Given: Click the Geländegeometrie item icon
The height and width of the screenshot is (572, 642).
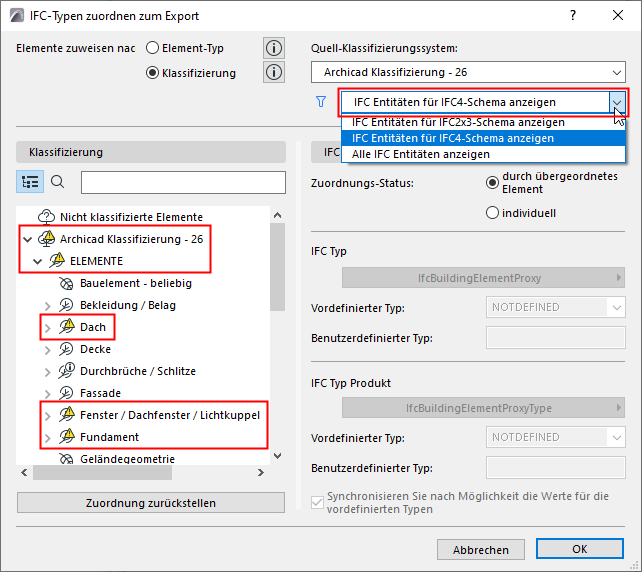Looking at the screenshot, I should pyautogui.click(x=66, y=459).
